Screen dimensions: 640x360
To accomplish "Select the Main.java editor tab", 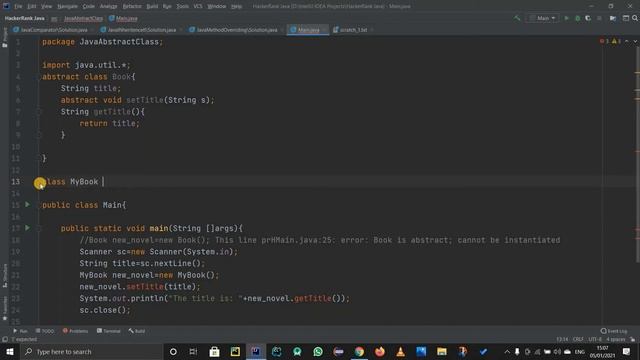I will click(x=308, y=30).
